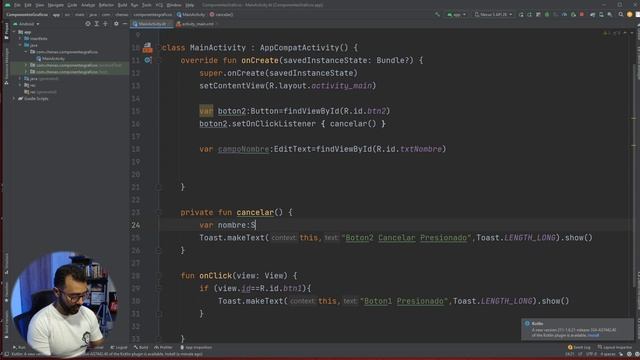Open the View menu
The image size is (640, 360).
click(40, 5)
